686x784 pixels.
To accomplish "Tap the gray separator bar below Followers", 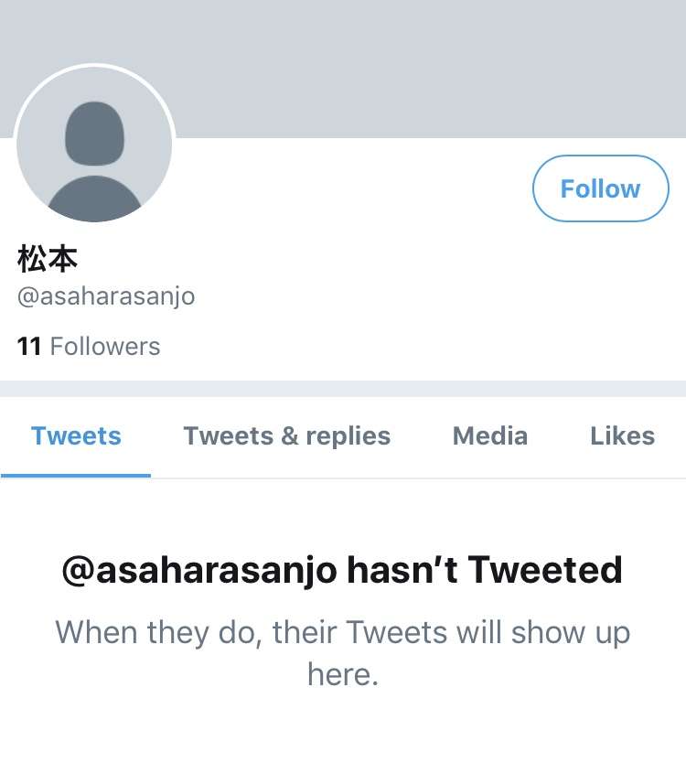I will pyautogui.click(x=343, y=389).
